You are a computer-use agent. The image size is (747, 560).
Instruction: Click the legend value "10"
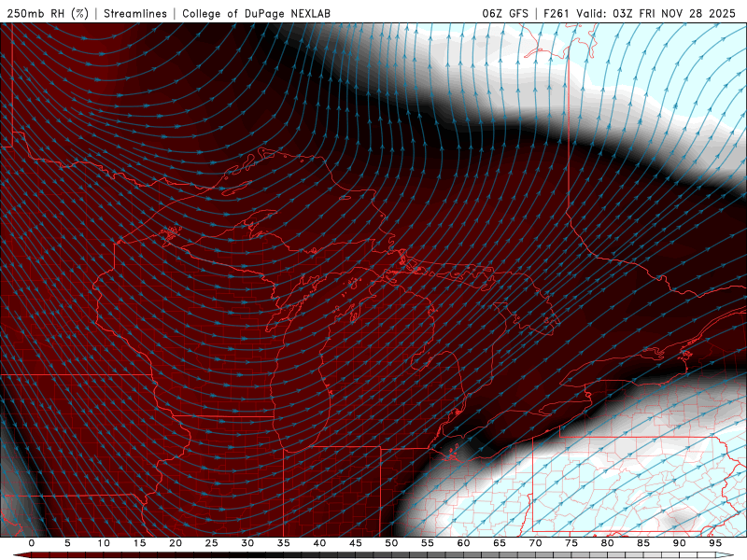(x=104, y=543)
